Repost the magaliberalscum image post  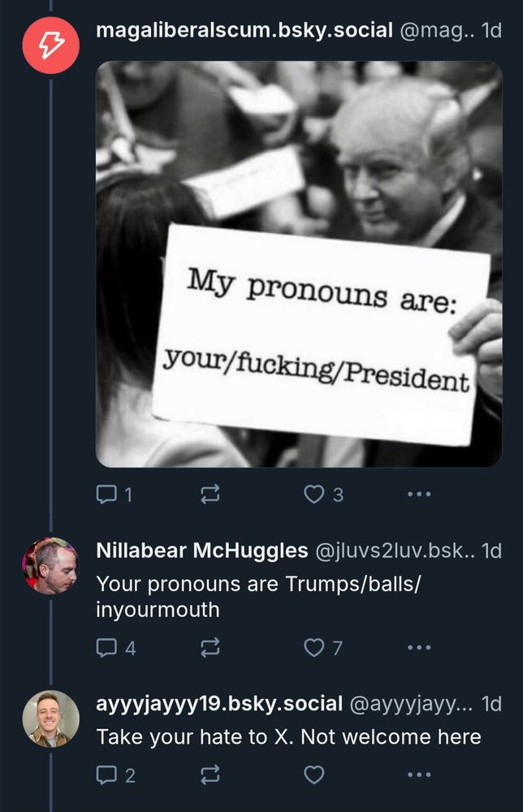[210, 494]
